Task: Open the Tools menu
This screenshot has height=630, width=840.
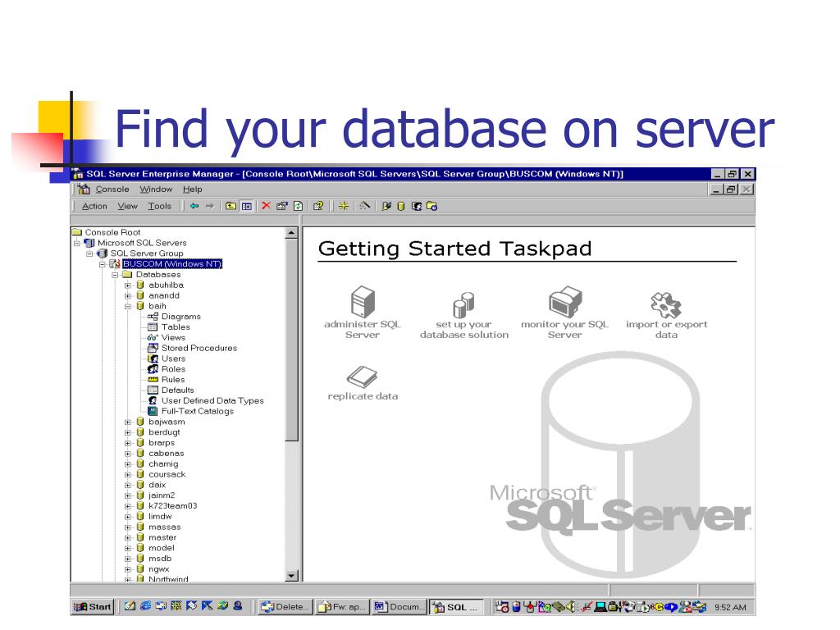Action: (160, 206)
